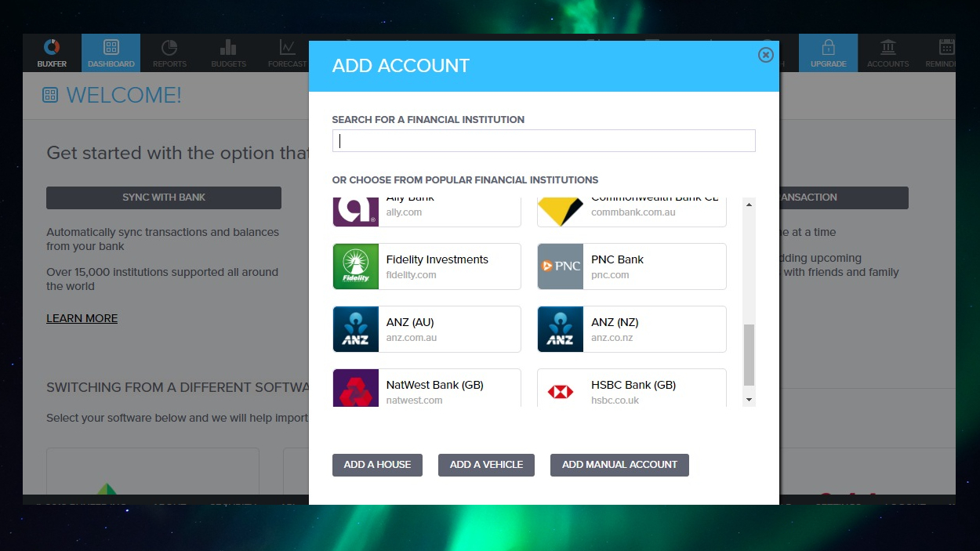Click the ADD ACCOUNT dialog title
The width and height of the screenshot is (980, 551).
pyautogui.click(x=401, y=66)
